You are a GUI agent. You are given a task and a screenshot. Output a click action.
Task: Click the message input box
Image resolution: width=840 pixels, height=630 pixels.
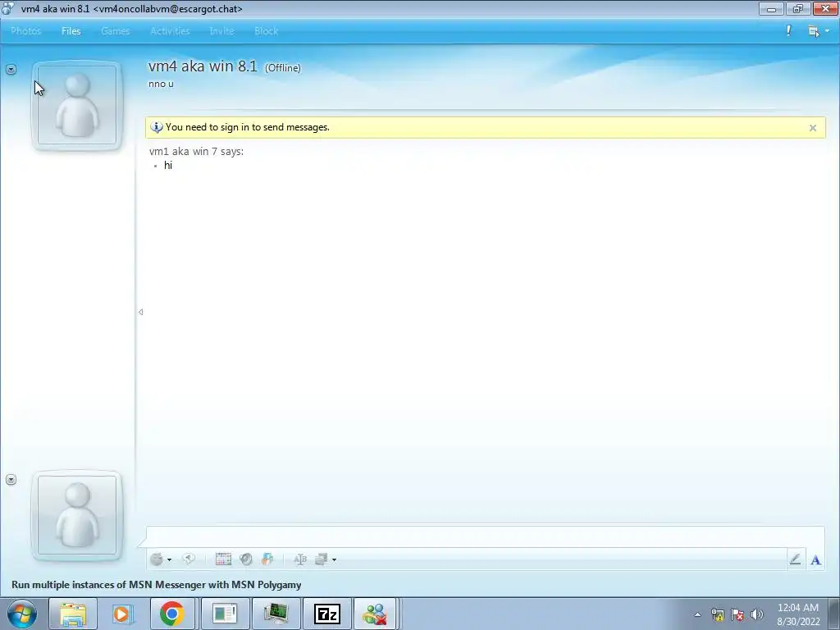485,536
